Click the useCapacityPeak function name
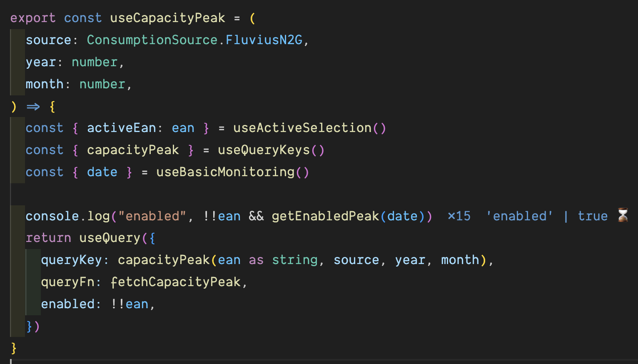This screenshot has width=638, height=364. click(x=167, y=18)
